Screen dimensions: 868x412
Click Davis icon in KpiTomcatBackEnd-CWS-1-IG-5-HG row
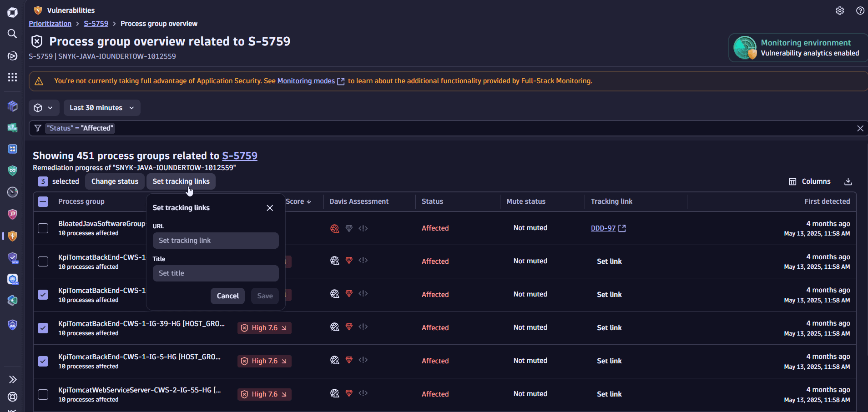click(x=335, y=360)
